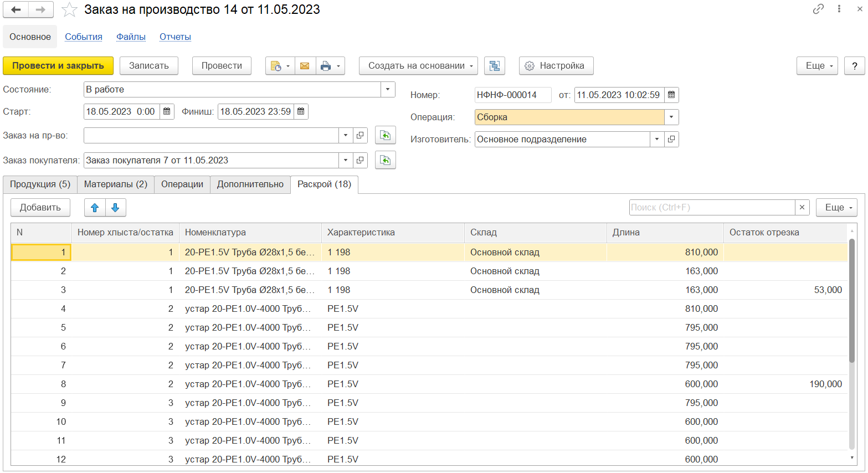Move row down with blue down arrow
The height and width of the screenshot is (473, 868).
[x=115, y=208]
